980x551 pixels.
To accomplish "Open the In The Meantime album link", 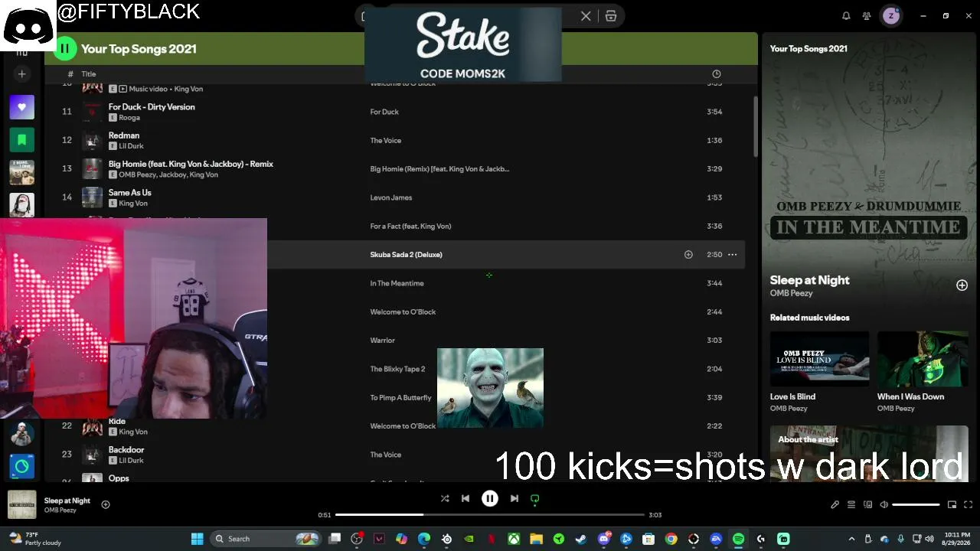I will coord(397,283).
